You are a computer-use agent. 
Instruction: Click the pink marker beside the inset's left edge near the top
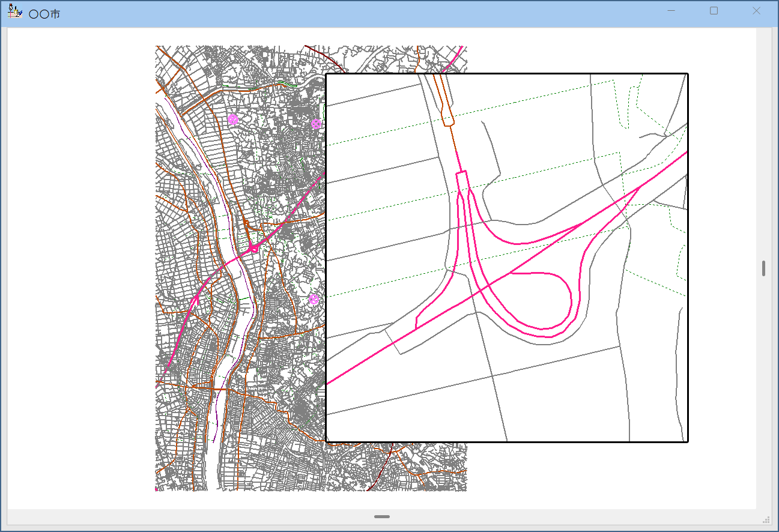coord(316,124)
